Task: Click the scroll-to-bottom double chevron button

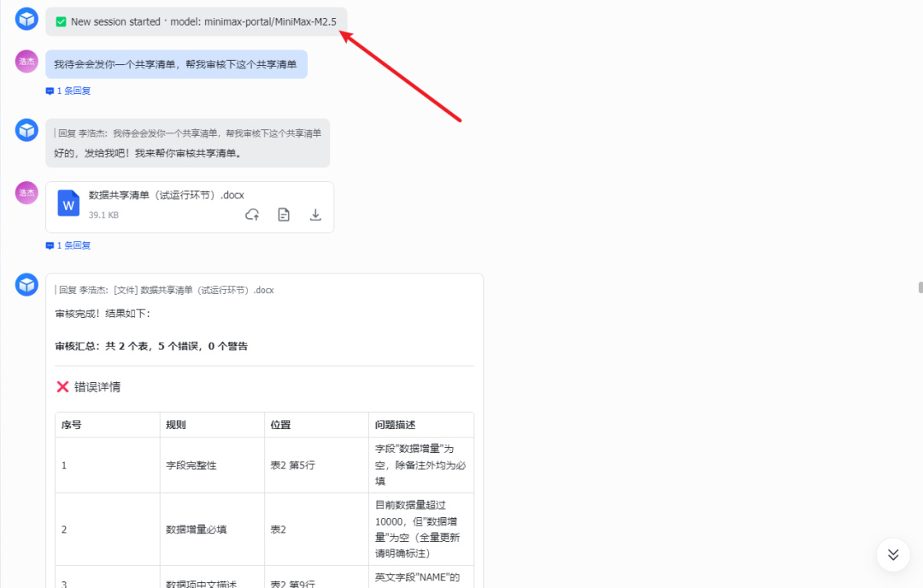Action: pyautogui.click(x=892, y=554)
